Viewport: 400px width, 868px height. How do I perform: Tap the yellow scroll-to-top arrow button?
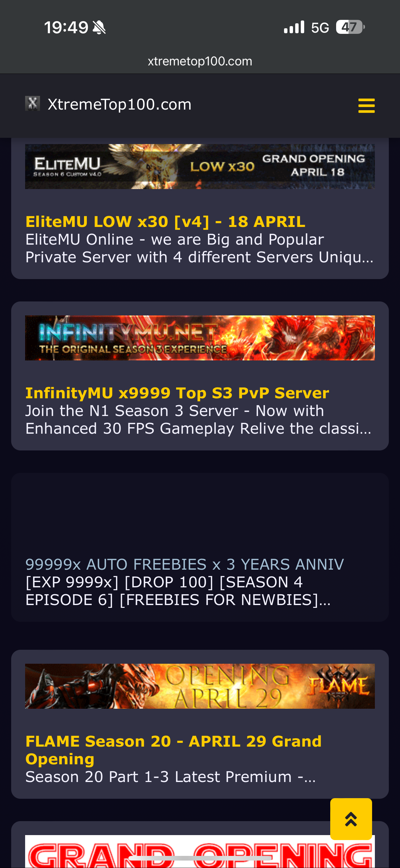351,819
